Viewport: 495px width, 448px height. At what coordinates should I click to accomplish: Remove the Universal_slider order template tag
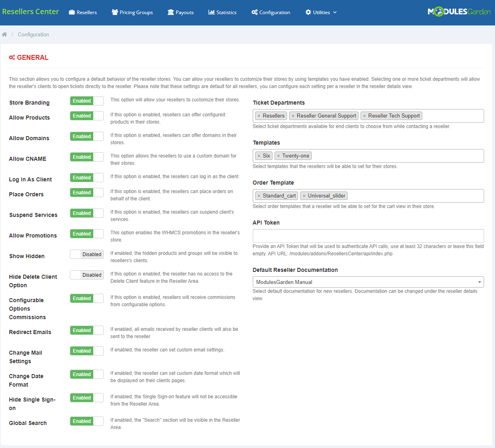pyautogui.click(x=304, y=196)
